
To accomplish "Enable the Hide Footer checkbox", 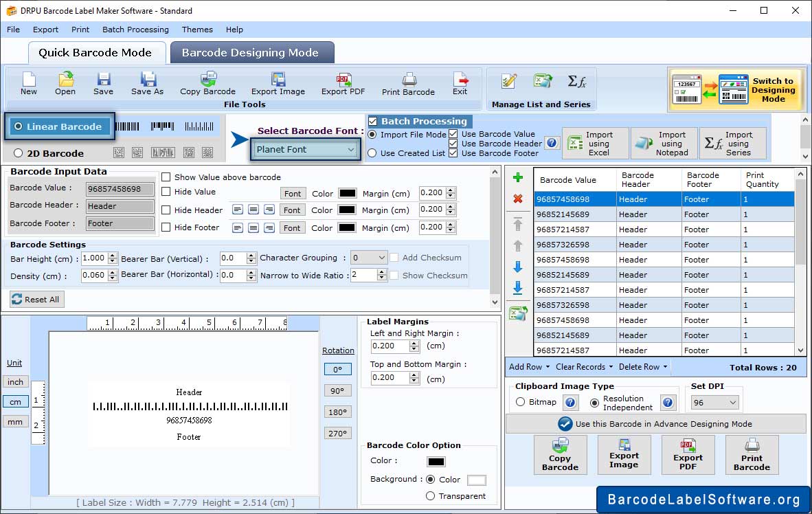I will [166, 227].
